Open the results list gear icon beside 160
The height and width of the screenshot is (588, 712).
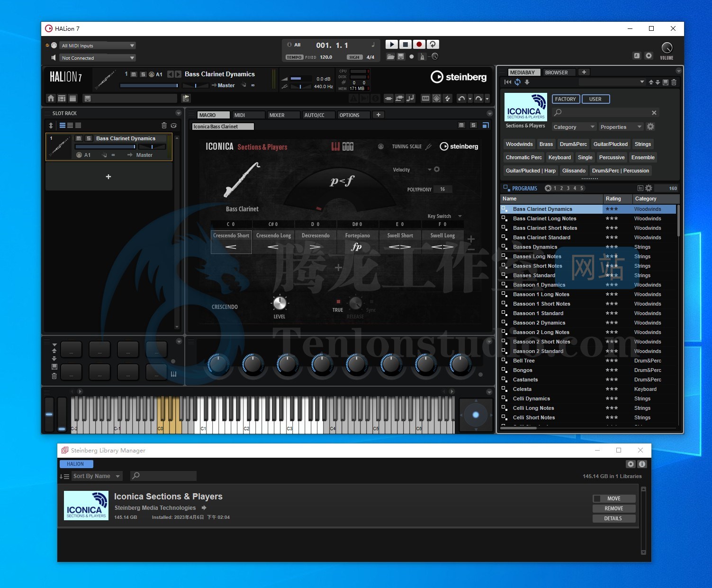tap(649, 188)
